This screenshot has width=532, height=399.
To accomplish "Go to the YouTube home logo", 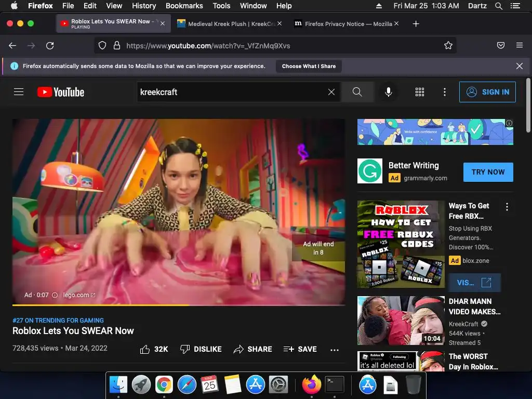I will pyautogui.click(x=61, y=92).
